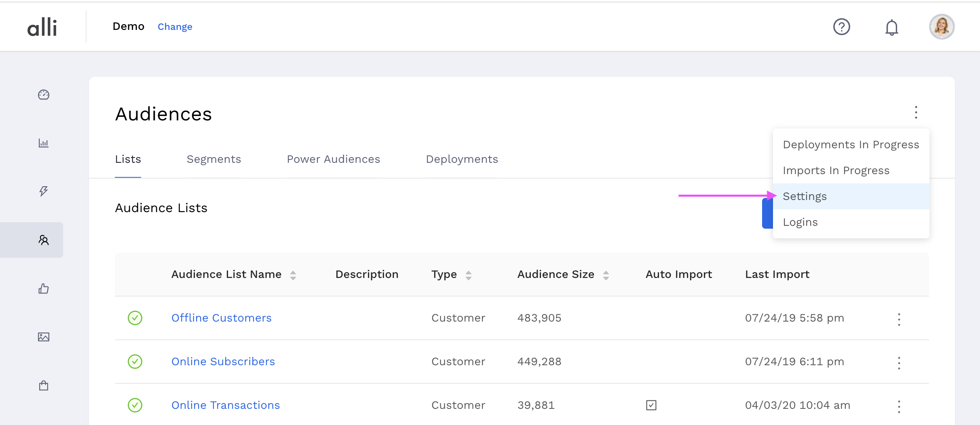Select the Audiences people sidebar icon
980x425 pixels.
point(44,240)
